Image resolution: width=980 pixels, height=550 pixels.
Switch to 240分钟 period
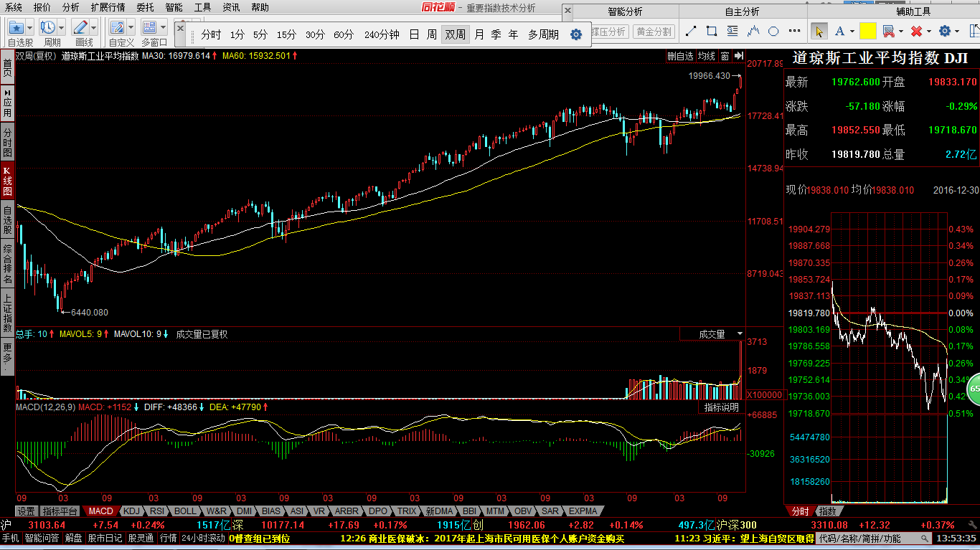[x=382, y=34]
